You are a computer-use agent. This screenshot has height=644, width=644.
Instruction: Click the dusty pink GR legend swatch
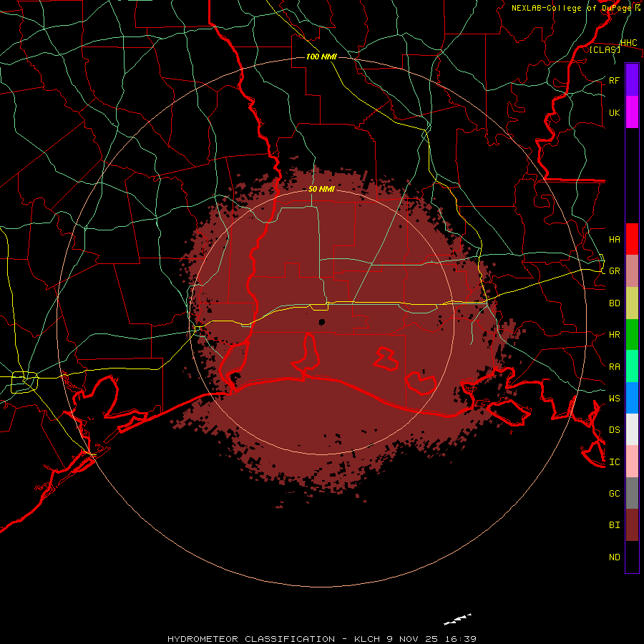[632, 271]
